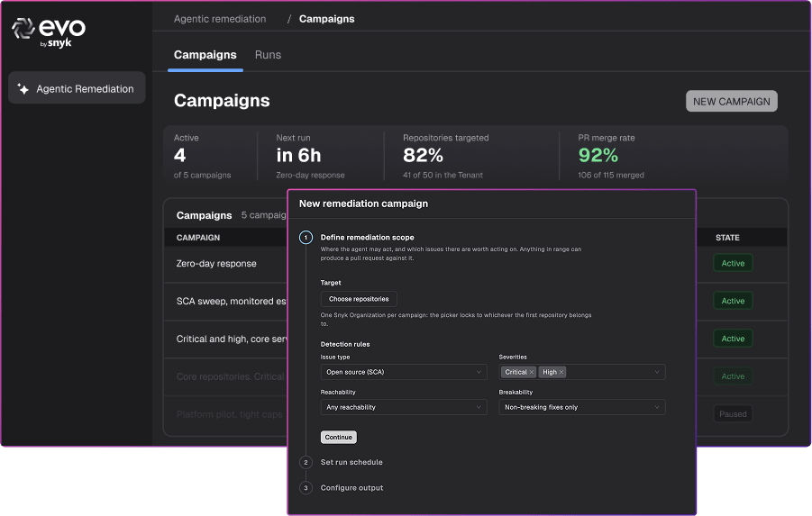Open the Breakability dropdown
Image resolution: width=812 pixels, height=516 pixels.
pos(582,407)
